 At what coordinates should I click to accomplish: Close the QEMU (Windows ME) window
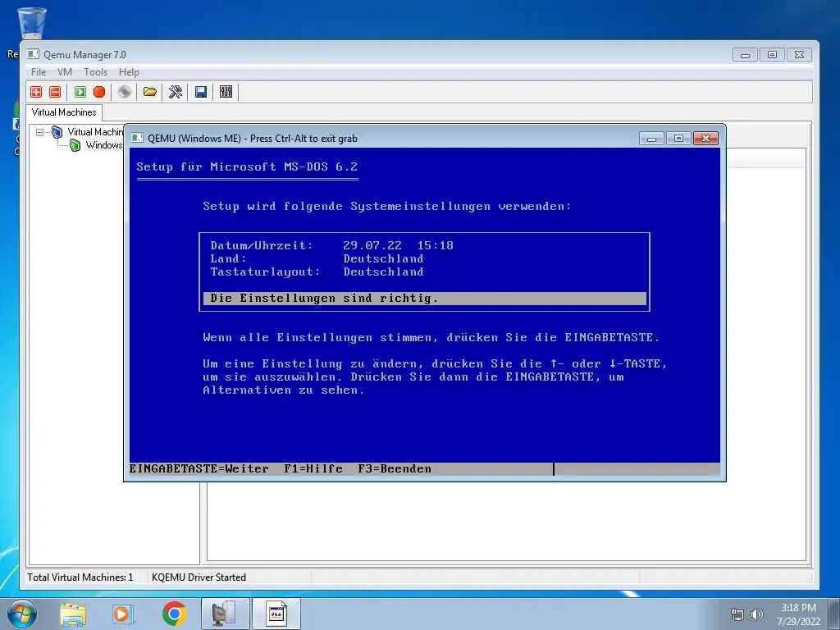pyautogui.click(x=705, y=139)
